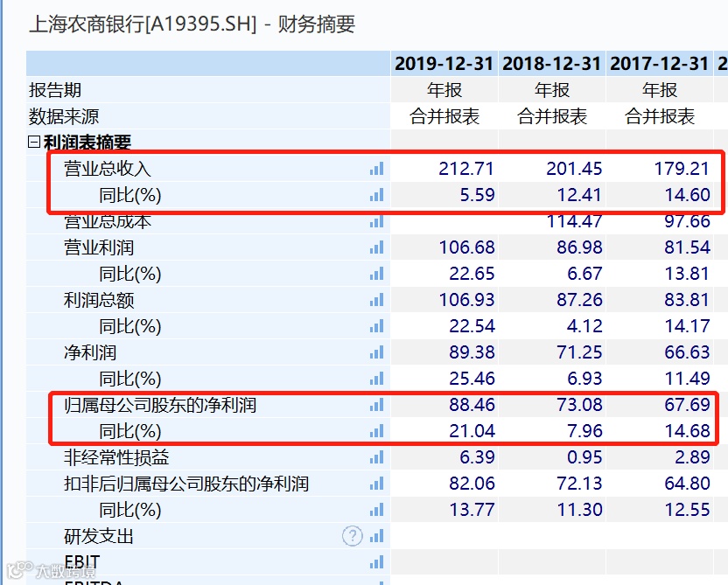Select revenue value 179.21 for 2017

tap(682, 169)
